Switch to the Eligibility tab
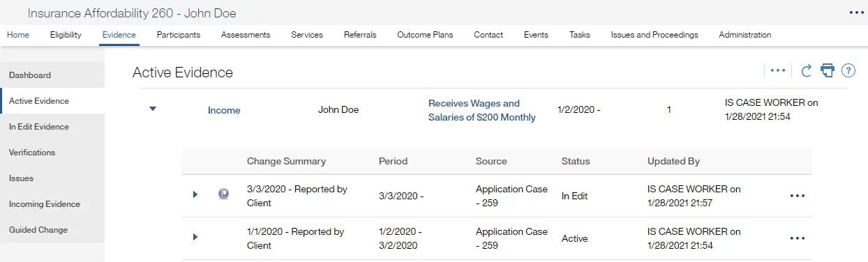The height and width of the screenshot is (262, 868). pyautogui.click(x=66, y=35)
